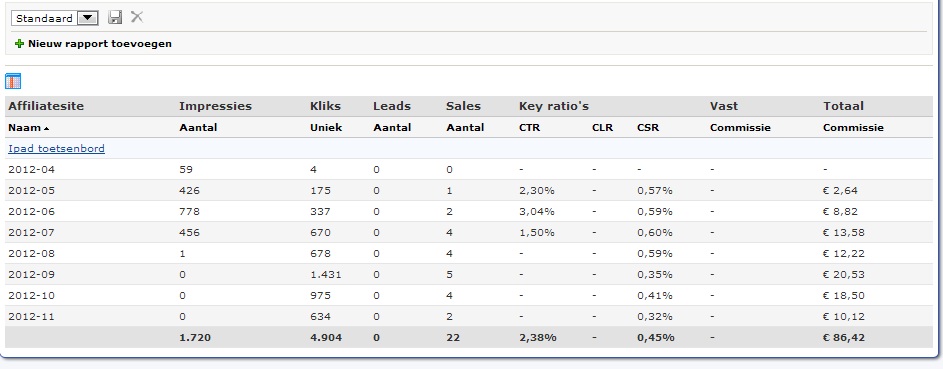Click the Kliks column group header
The width and height of the screenshot is (943, 369).
point(325,106)
